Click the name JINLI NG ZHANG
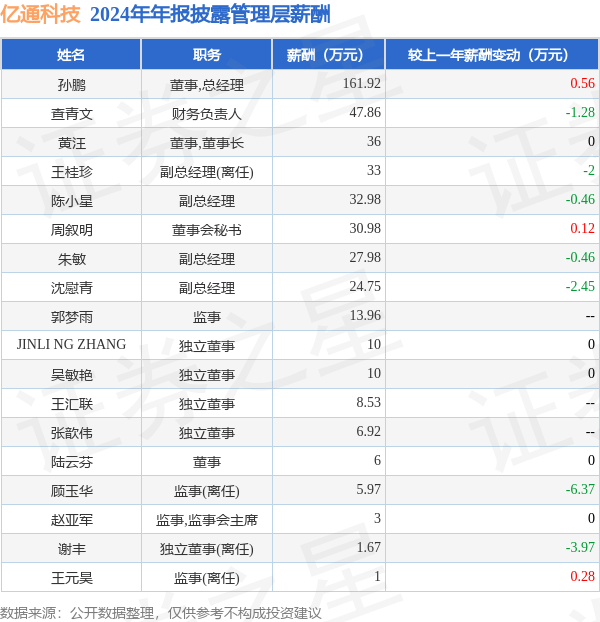Image resolution: width=600 pixels, height=622 pixels. pos(71,344)
